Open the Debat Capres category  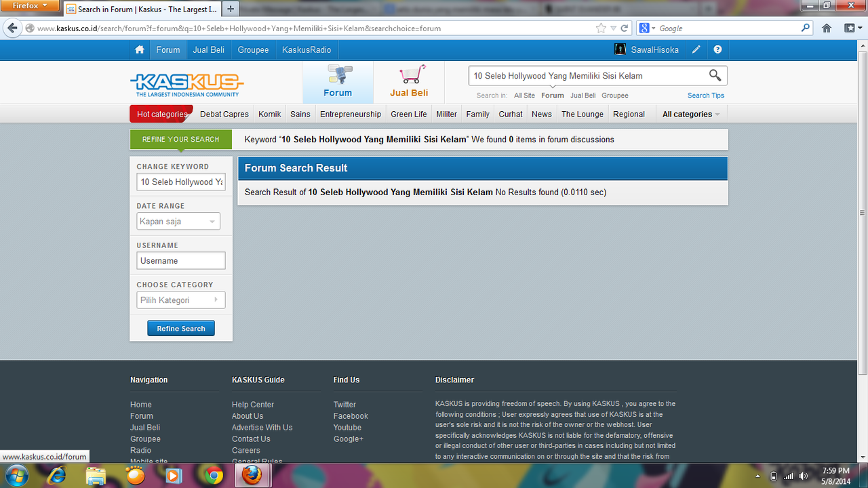coord(224,114)
